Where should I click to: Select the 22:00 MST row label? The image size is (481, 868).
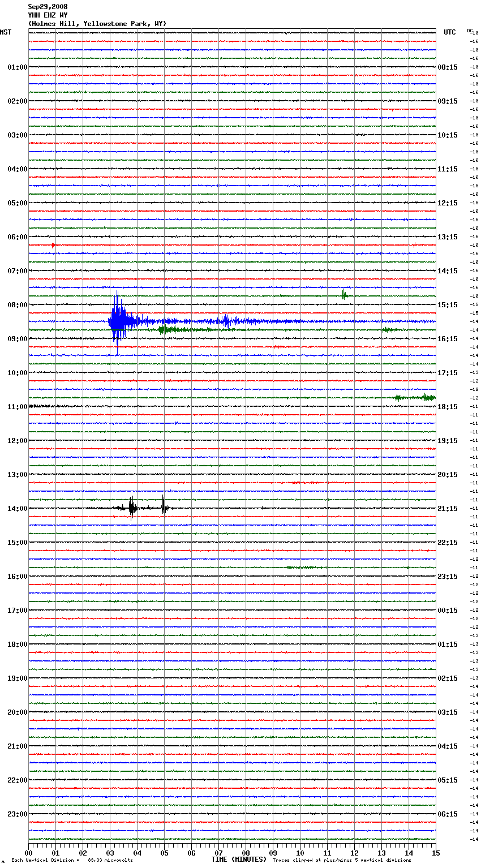[17, 780]
